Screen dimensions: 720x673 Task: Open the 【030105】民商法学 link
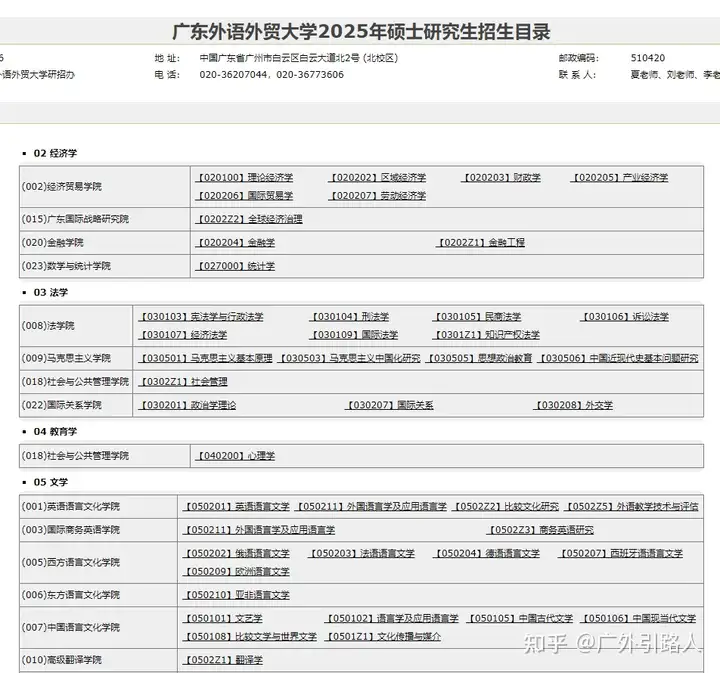pyautogui.click(x=477, y=317)
